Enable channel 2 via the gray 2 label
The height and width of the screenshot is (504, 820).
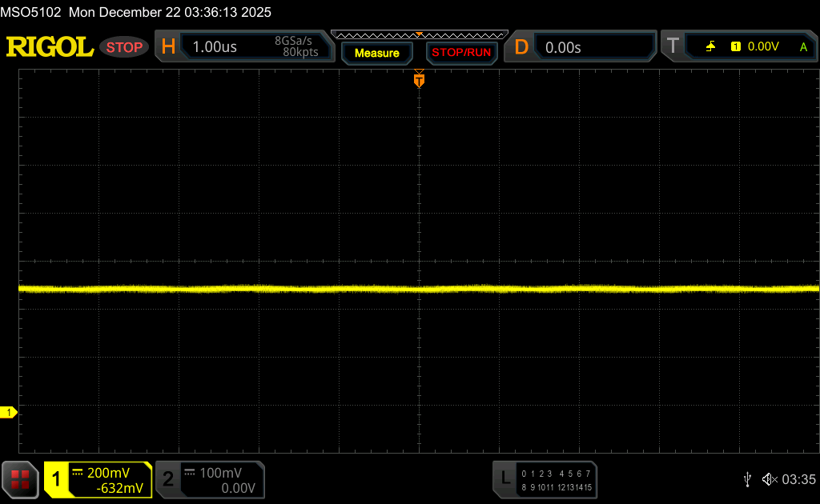point(167,479)
